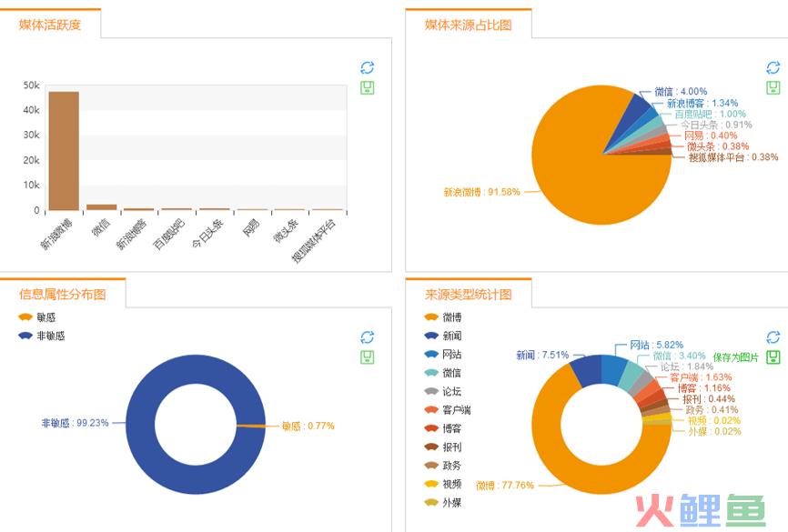
Task: Click the pie label 新浪博客 : 1.34%
Action: point(702,103)
